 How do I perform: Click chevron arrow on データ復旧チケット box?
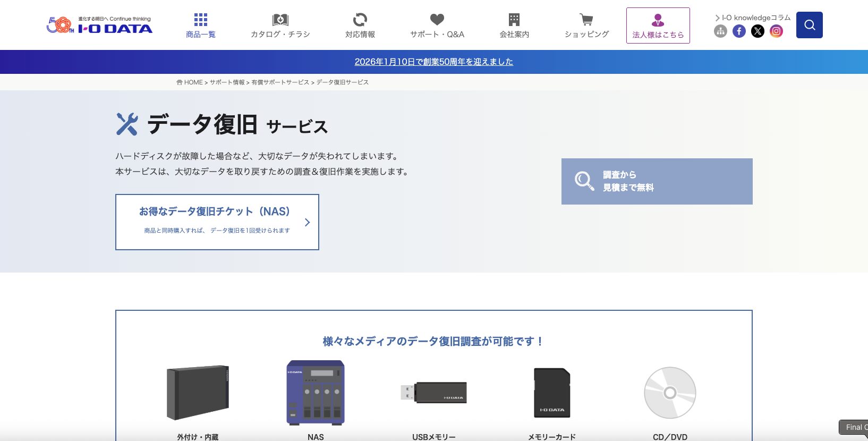pyautogui.click(x=307, y=222)
